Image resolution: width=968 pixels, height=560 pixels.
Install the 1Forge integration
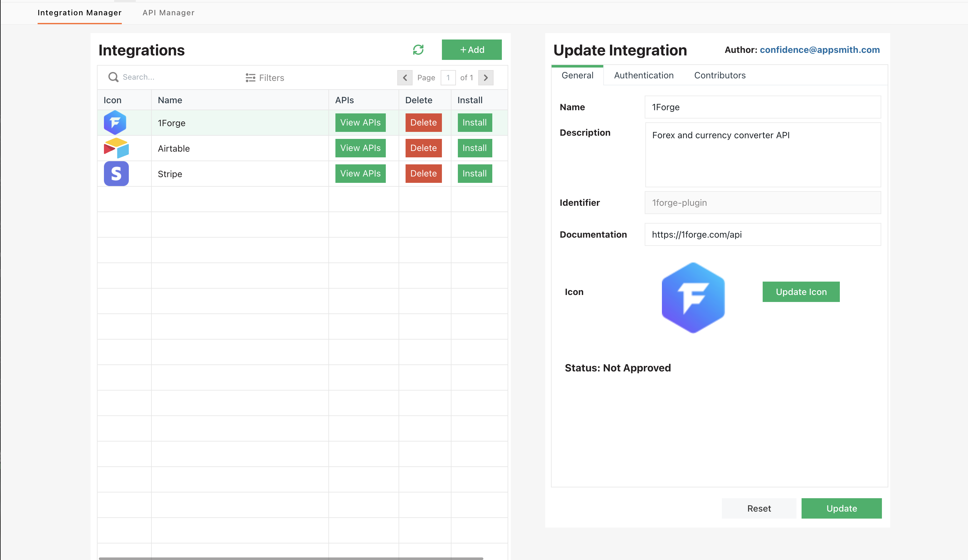(x=474, y=122)
